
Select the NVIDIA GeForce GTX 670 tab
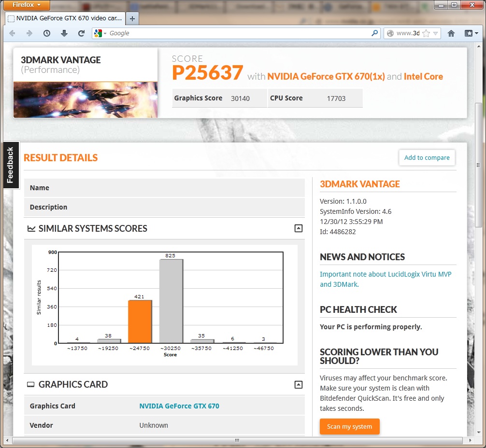click(65, 18)
